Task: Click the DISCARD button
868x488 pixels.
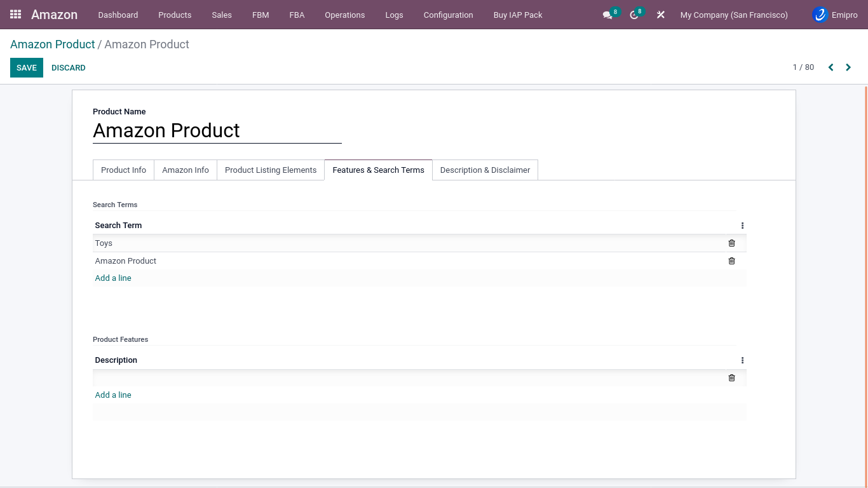Action: pyautogui.click(x=69, y=68)
